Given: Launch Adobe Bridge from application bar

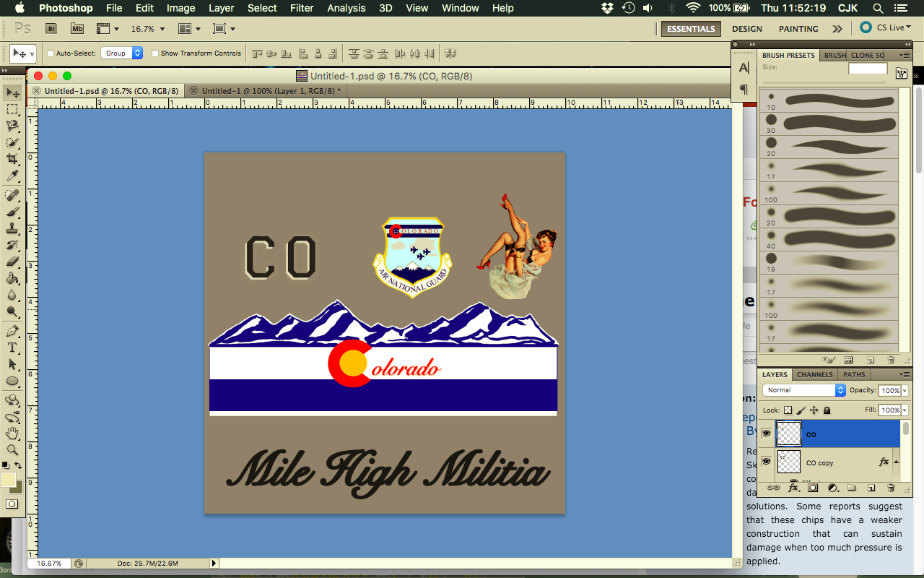Looking at the screenshot, I should [x=51, y=29].
